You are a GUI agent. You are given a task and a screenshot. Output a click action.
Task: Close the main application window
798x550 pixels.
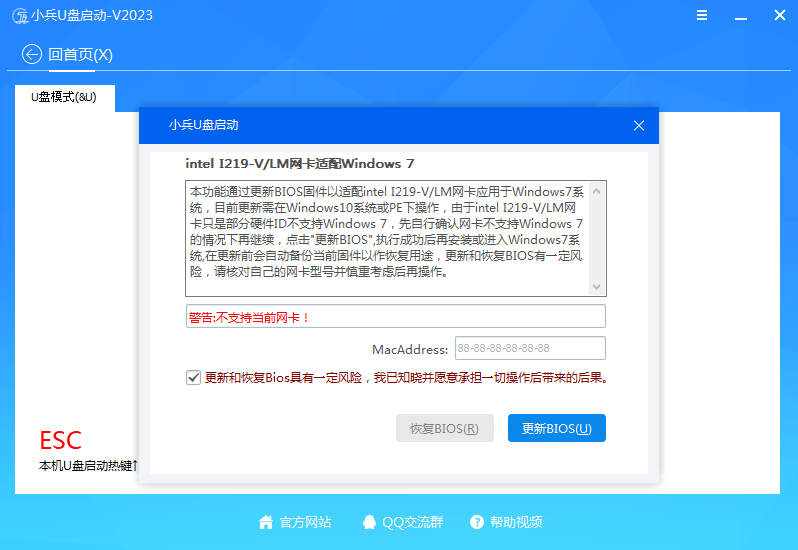pos(780,15)
